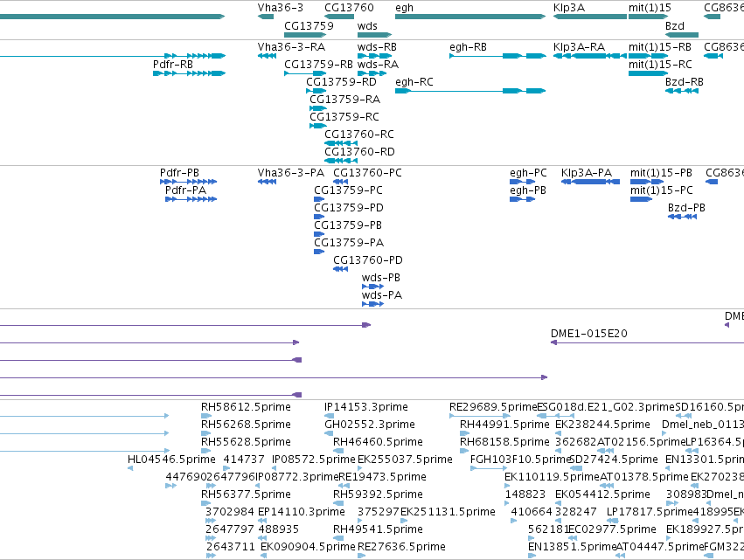744x560 pixels.
Task: Click the IP14153.3prime EST label
Action: (x=365, y=407)
